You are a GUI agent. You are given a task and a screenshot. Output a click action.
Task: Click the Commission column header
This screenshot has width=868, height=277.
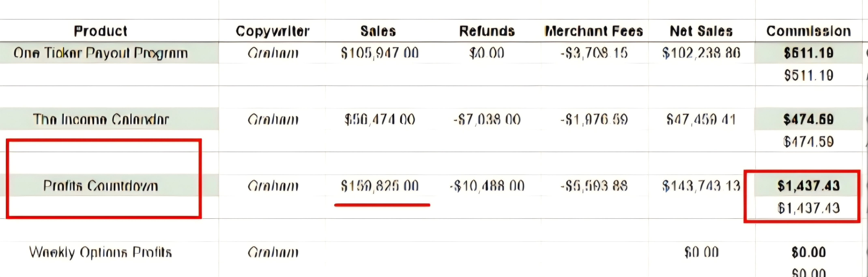808,31
